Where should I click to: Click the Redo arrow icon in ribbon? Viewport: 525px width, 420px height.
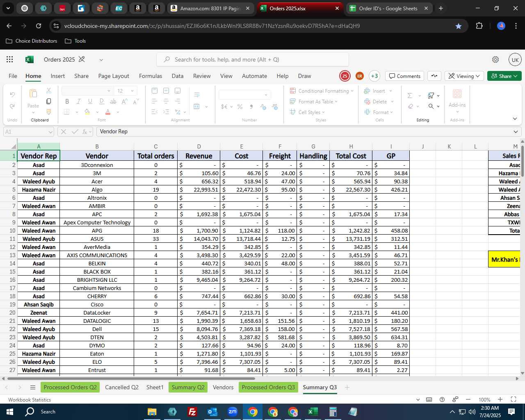pos(12,106)
